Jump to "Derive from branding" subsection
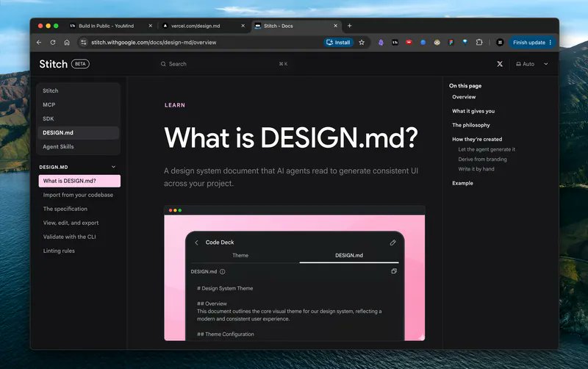The height and width of the screenshot is (369, 588). [x=482, y=159]
